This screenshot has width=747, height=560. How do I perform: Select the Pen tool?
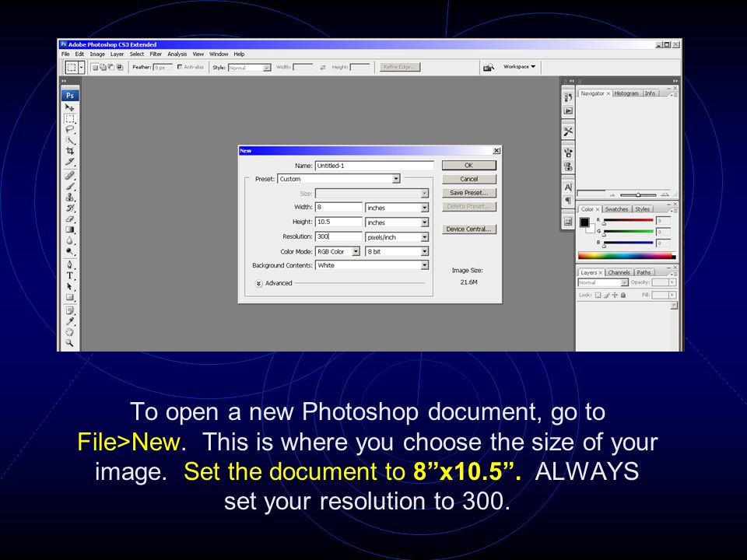(x=69, y=264)
